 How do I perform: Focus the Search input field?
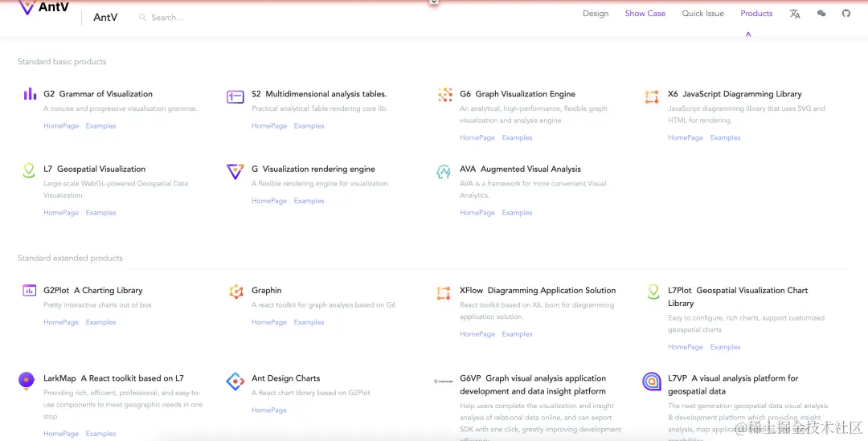coord(168,18)
